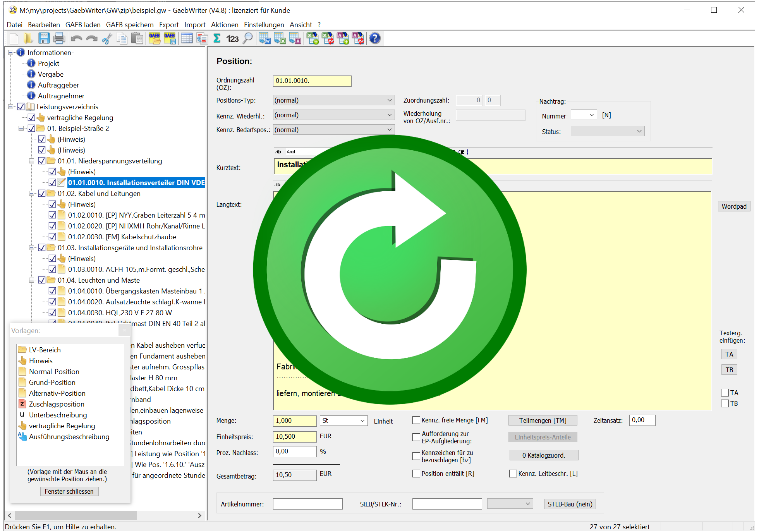Viewport: 759px width, 532px height.
Task: Open the GAEB laden menu
Action: [83, 25]
